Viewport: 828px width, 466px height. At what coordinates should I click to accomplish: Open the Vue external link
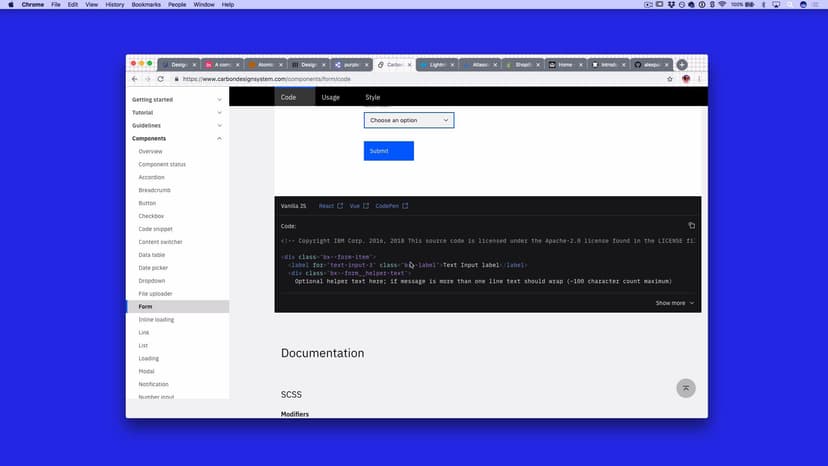359,206
